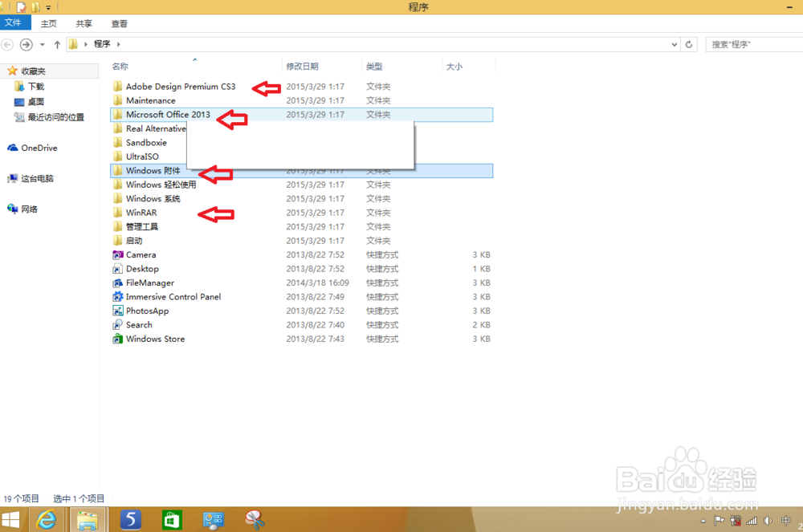
Task: Click the Adobe Design Premium CS3 folder icon
Action: coord(118,87)
